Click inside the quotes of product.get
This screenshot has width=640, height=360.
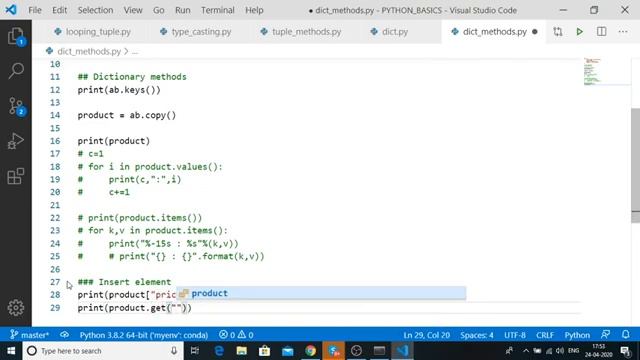176,308
